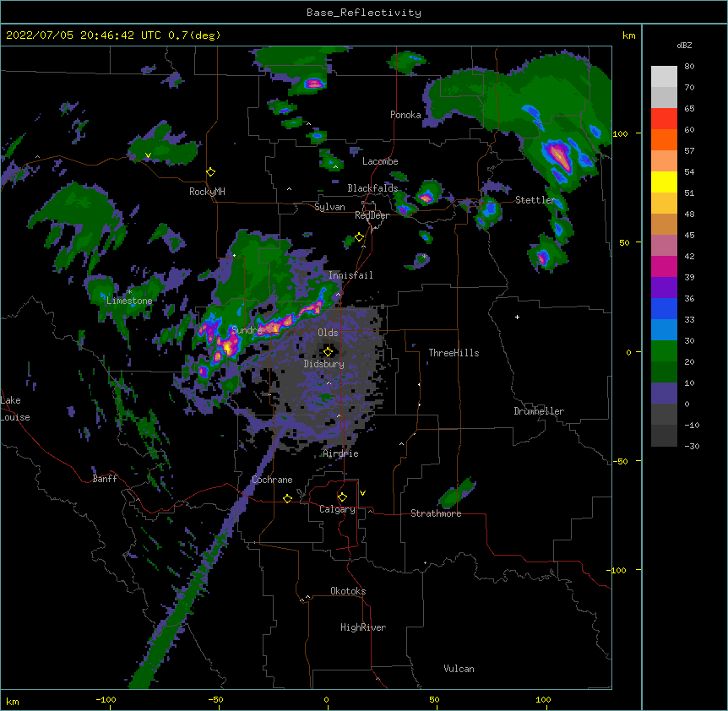Click the intense storm cell northeast of Stettler
This screenshot has height=711, width=728.
coord(561,157)
